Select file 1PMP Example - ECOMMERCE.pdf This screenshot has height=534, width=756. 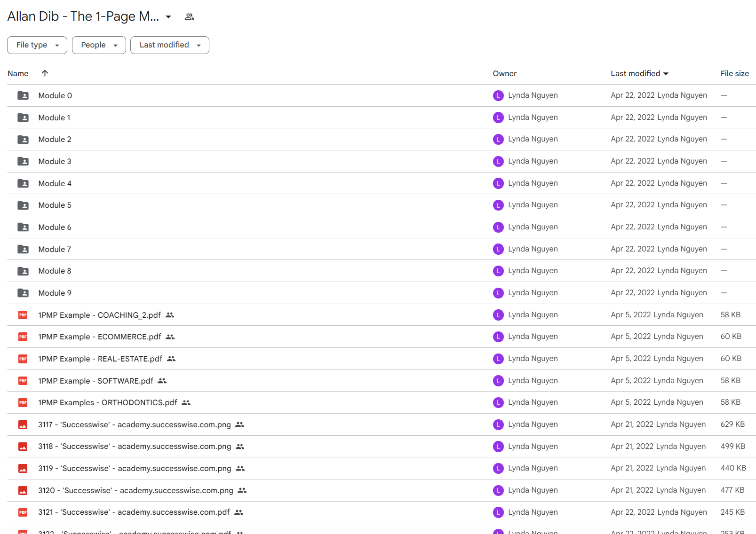[100, 337]
